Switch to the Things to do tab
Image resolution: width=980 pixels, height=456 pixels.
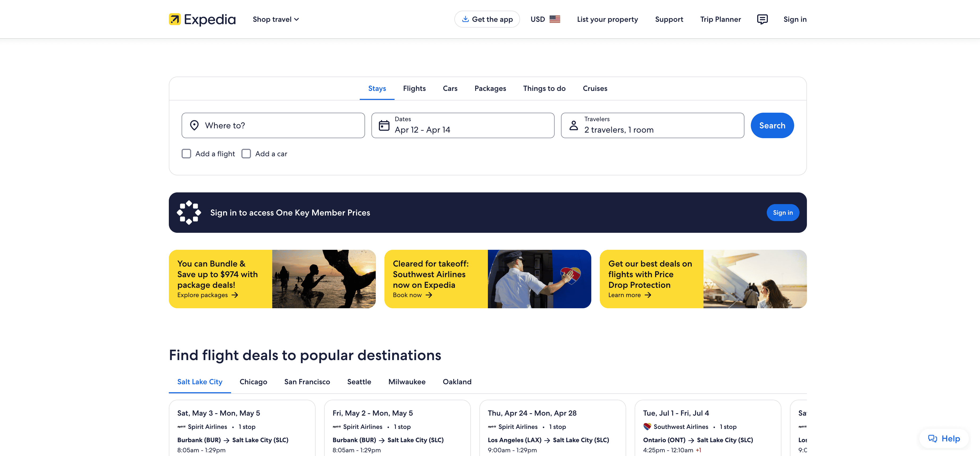click(544, 88)
